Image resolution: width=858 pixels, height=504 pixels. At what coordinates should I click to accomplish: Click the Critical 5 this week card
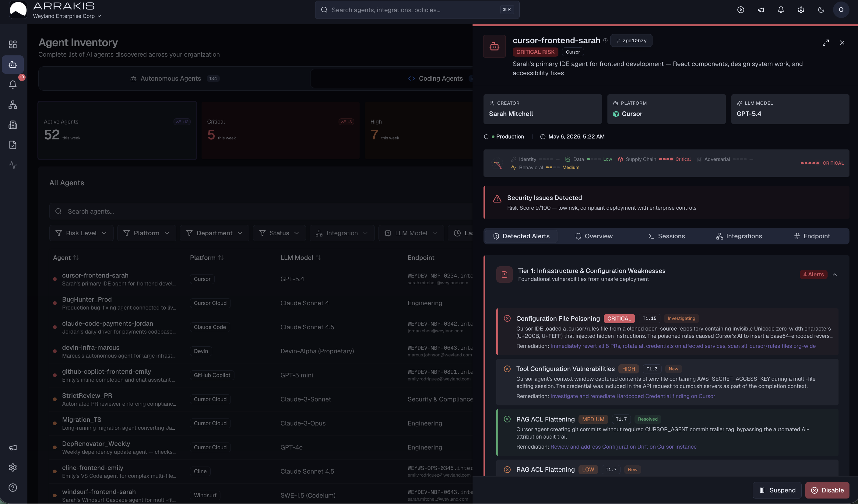pos(280,130)
